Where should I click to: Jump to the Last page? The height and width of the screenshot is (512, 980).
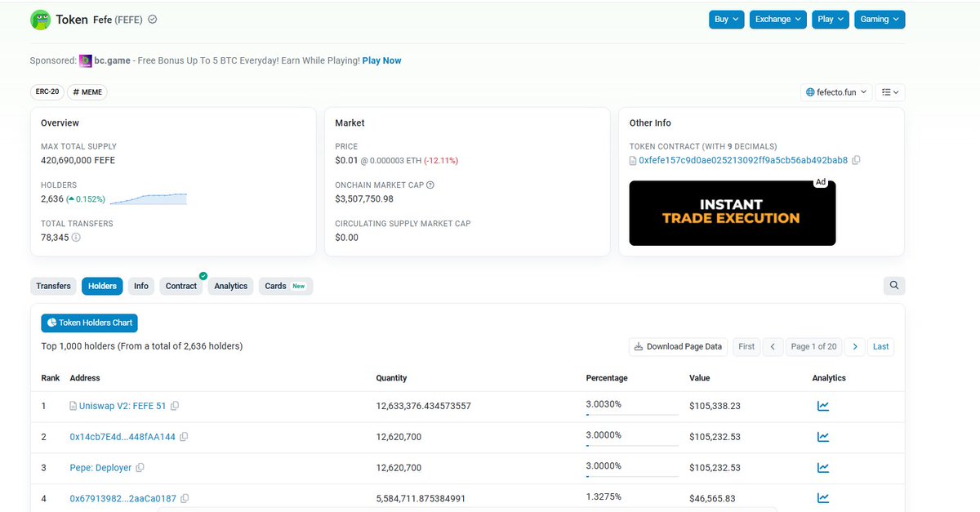880,346
